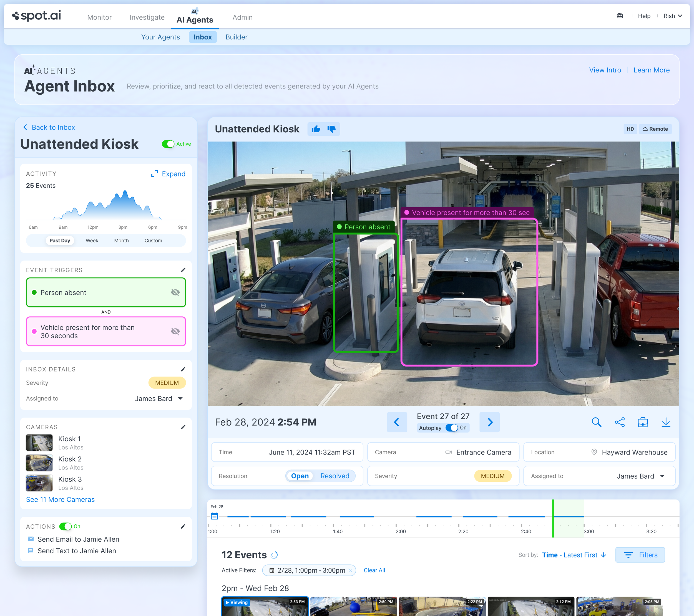Click the download clip icon

tap(666, 422)
